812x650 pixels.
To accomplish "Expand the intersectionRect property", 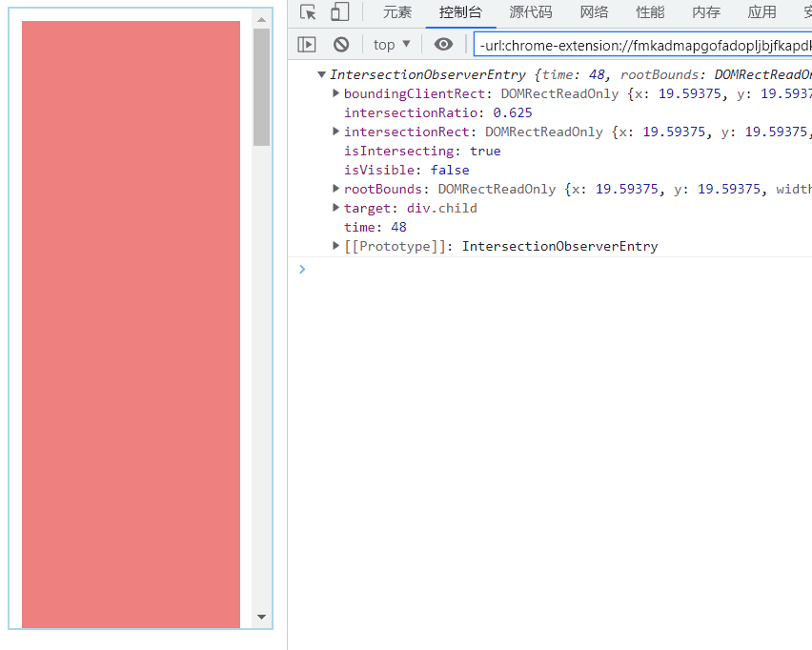I will [335, 132].
